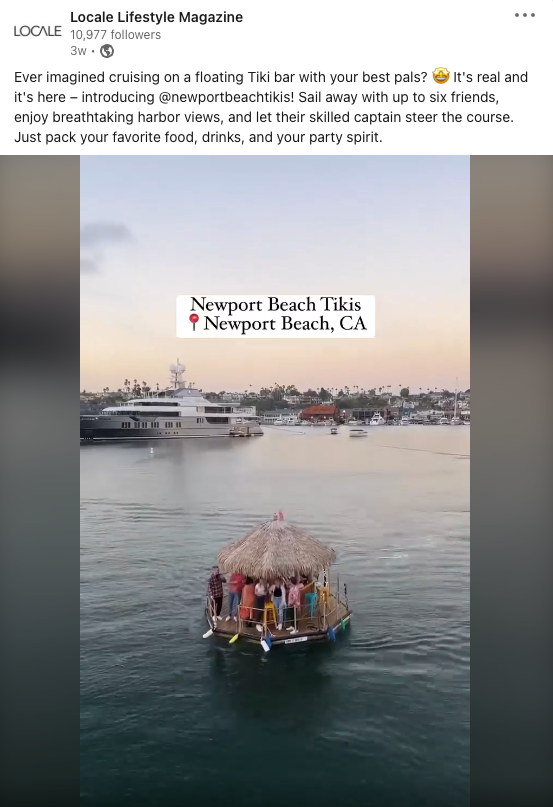Click the red location pin icon
Screen dimensions: 553x807
click(194, 322)
